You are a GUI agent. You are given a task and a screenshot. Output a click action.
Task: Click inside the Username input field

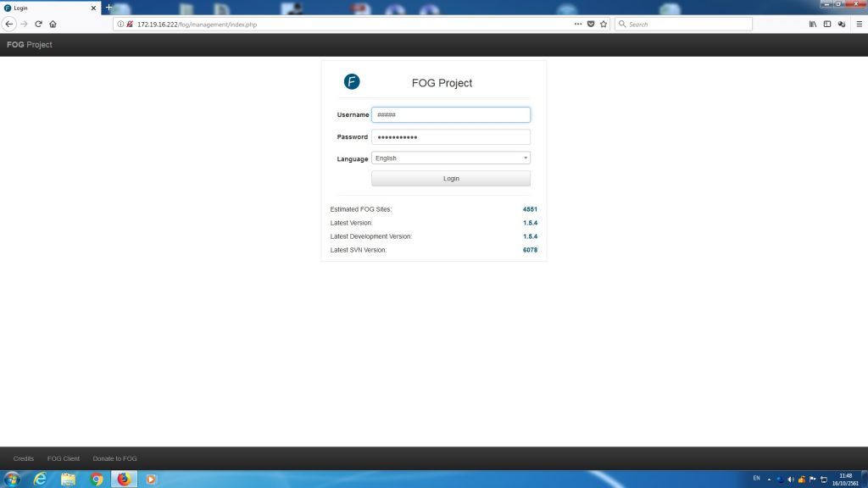[450, 114]
